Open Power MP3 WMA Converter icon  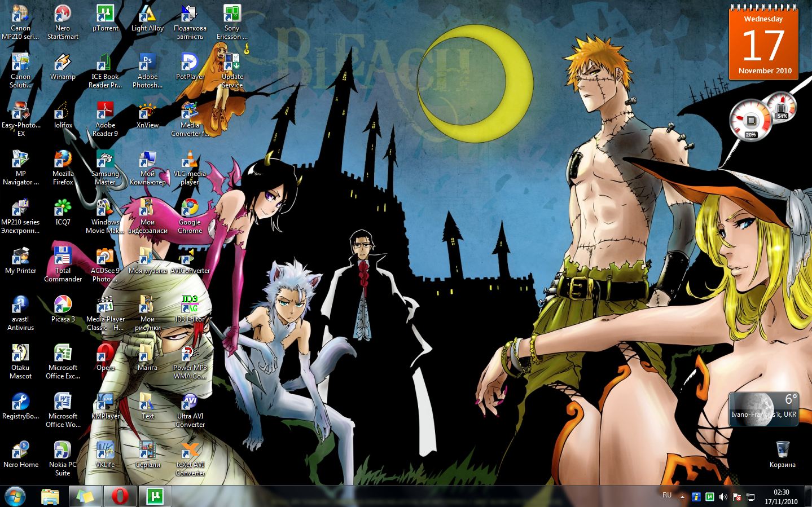click(x=190, y=362)
